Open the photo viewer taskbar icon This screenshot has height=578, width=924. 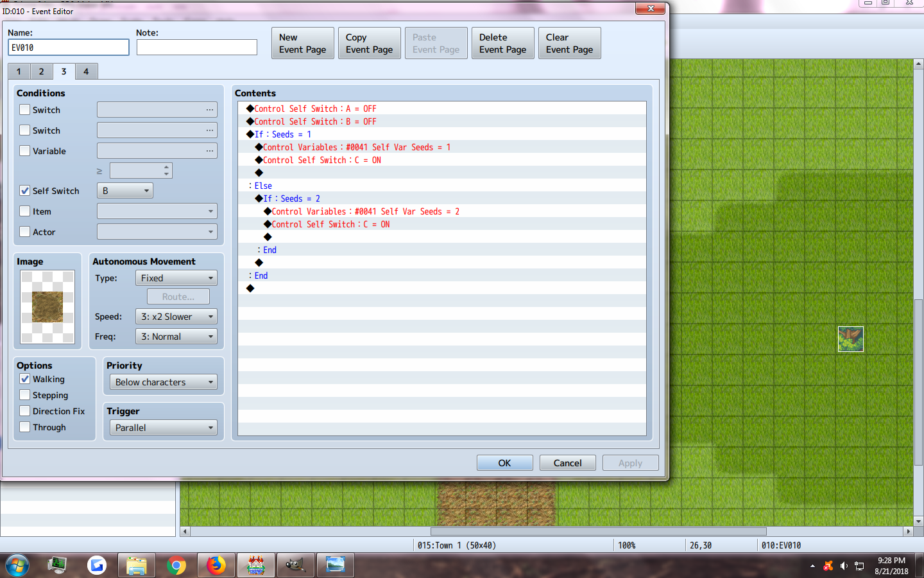point(336,565)
